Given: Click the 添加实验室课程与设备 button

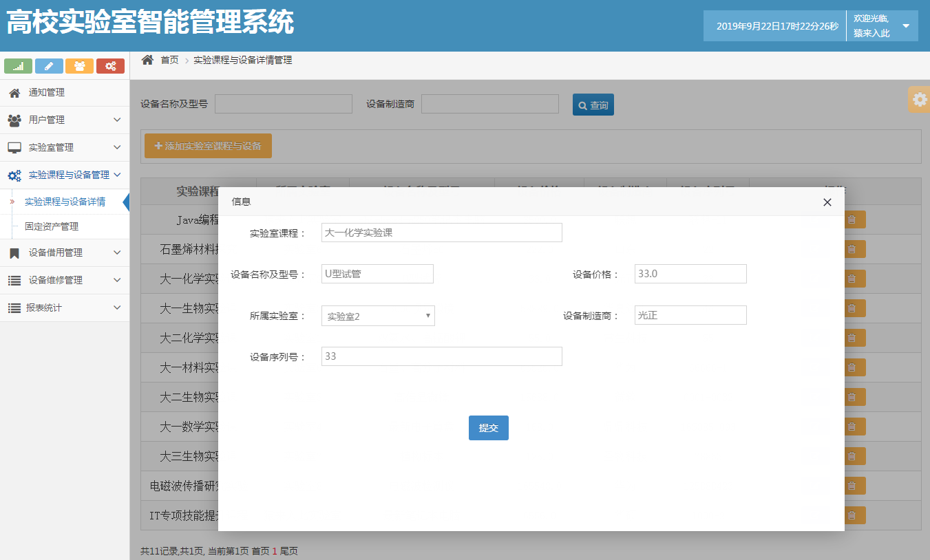Looking at the screenshot, I should coord(208,146).
